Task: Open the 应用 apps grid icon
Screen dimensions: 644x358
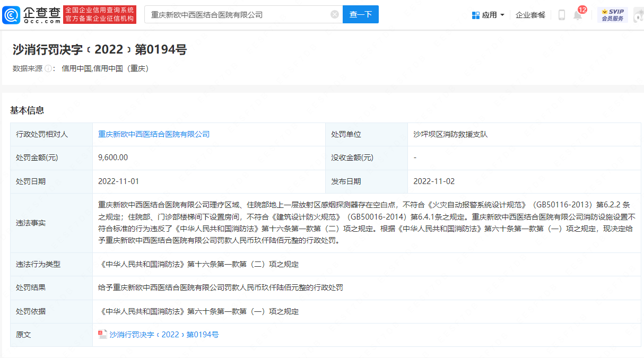Action: [x=476, y=15]
